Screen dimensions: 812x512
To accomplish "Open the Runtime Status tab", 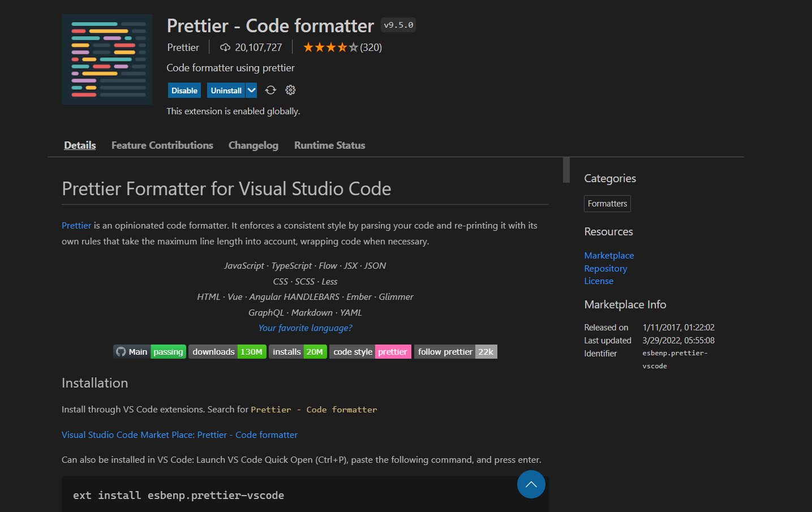I will click(x=330, y=145).
